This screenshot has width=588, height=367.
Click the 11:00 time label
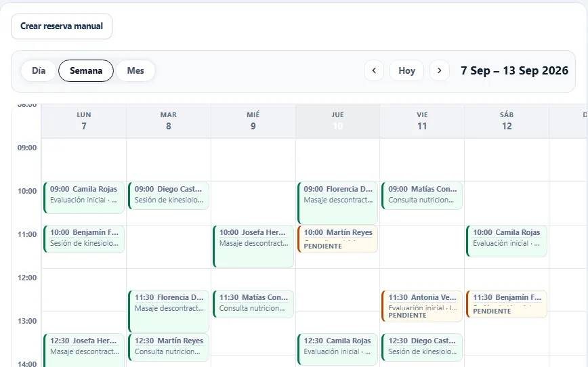pos(27,235)
